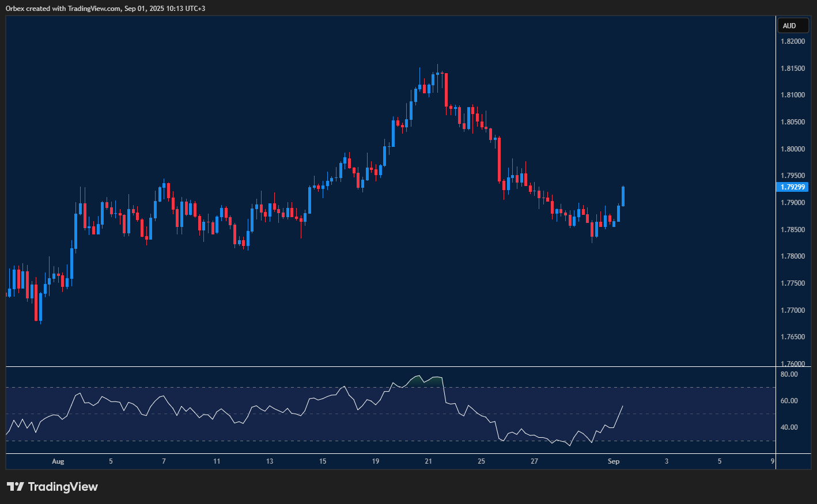
Task: Expand the price scale by clicking 1.80000
Action: pos(792,149)
